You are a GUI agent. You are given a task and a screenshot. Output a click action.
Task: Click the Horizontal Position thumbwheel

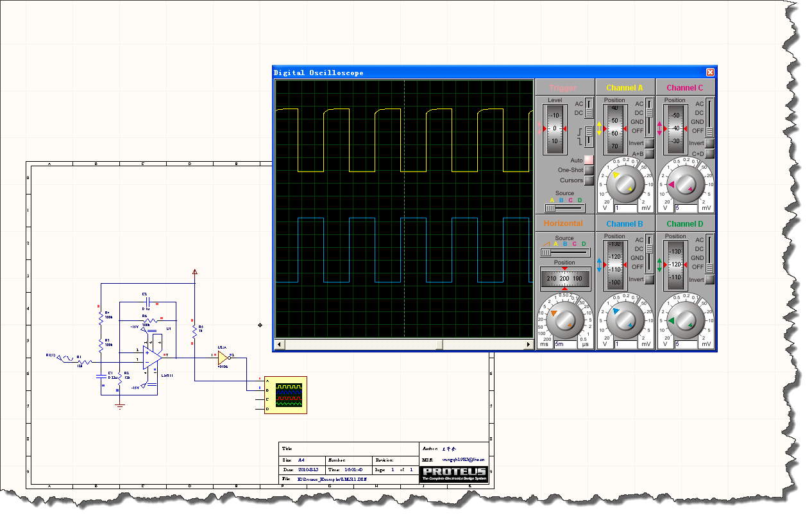[564, 278]
